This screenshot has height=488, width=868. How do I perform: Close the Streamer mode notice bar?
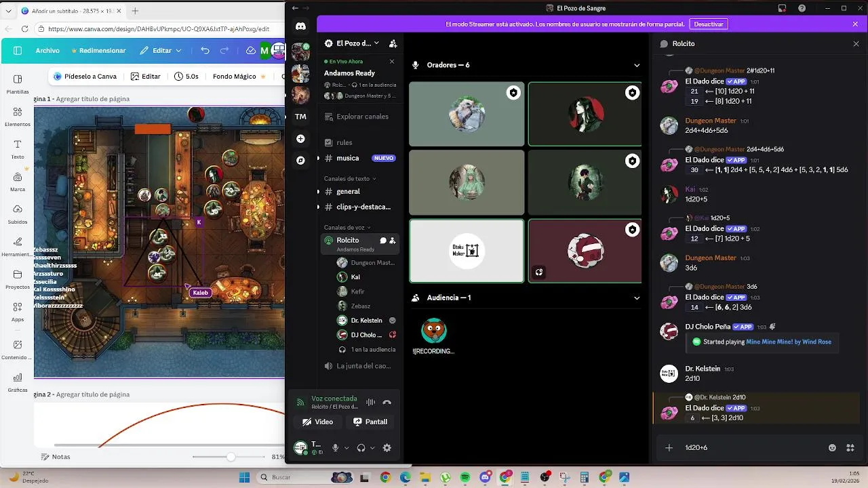click(855, 24)
